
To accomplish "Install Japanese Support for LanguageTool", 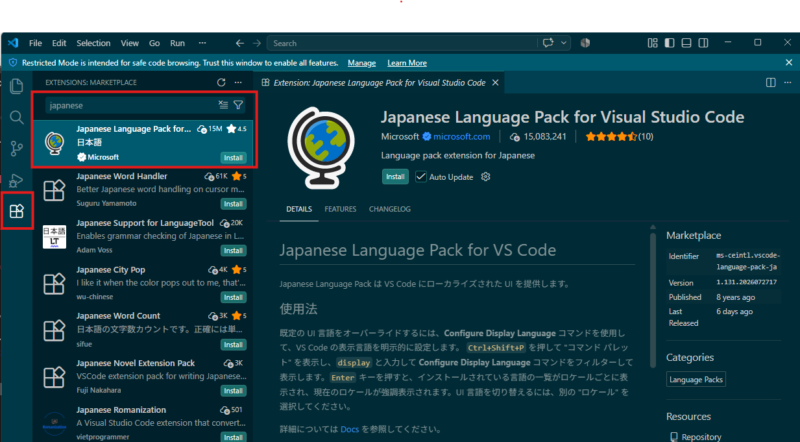I will (233, 251).
